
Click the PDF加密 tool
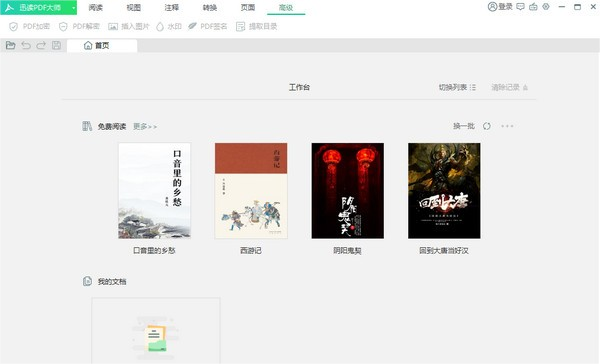[29, 26]
